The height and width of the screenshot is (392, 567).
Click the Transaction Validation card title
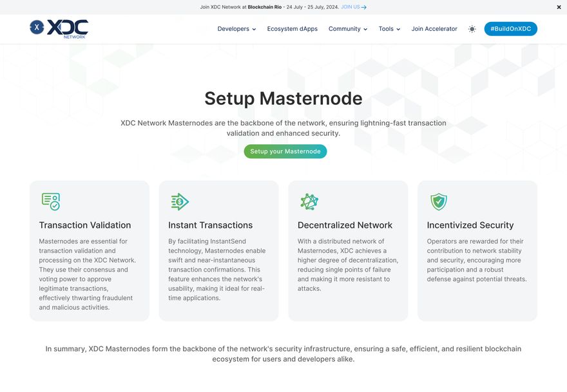85,225
